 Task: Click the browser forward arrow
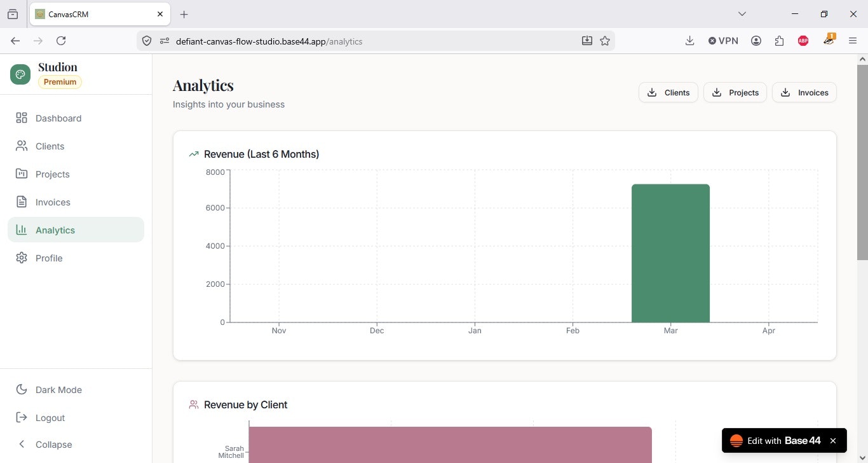pos(38,41)
